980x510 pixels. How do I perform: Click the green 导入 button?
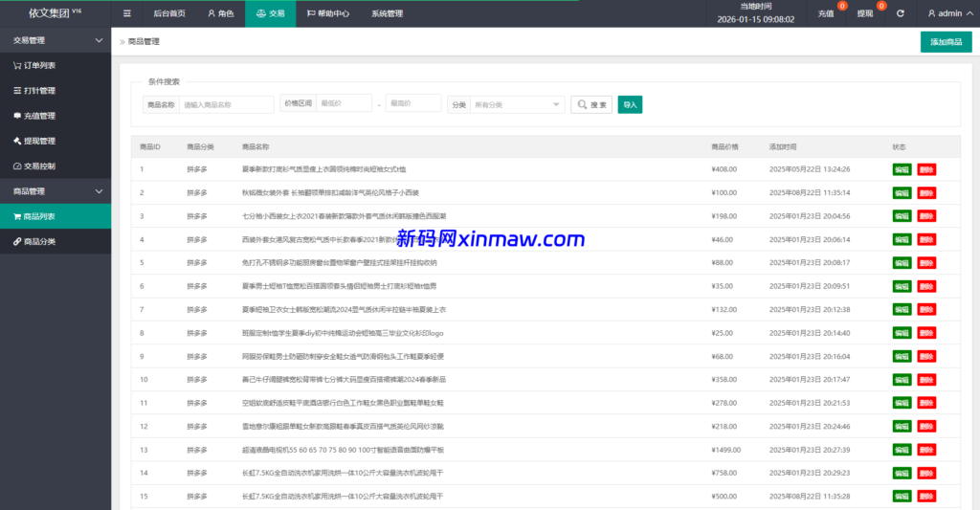[x=630, y=104]
